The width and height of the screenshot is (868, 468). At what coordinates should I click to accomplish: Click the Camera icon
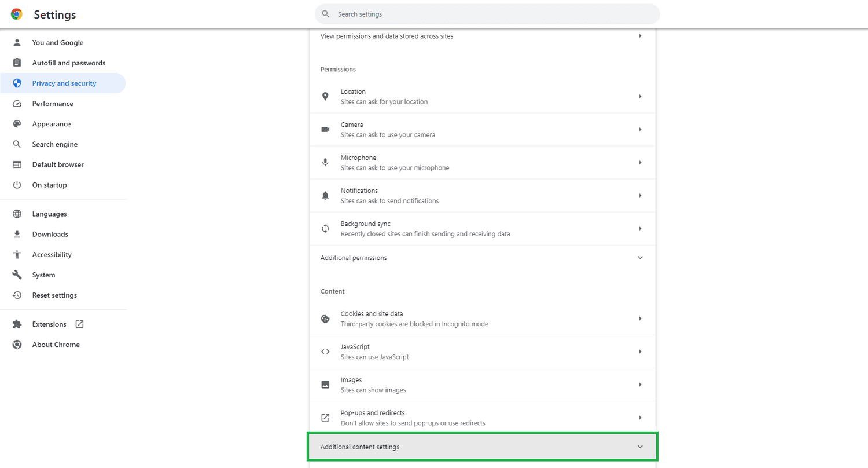(325, 129)
